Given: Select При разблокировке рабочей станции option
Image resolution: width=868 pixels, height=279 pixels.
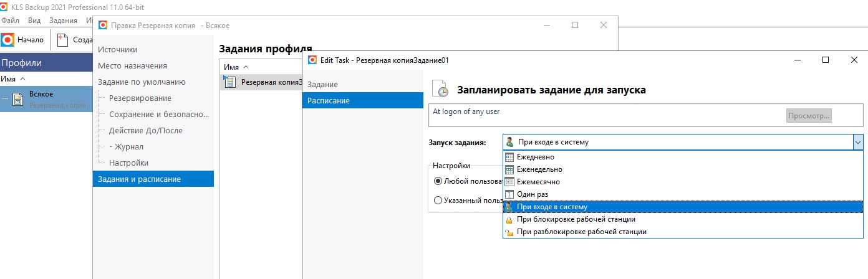Looking at the screenshot, I should (x=581, y=232).
